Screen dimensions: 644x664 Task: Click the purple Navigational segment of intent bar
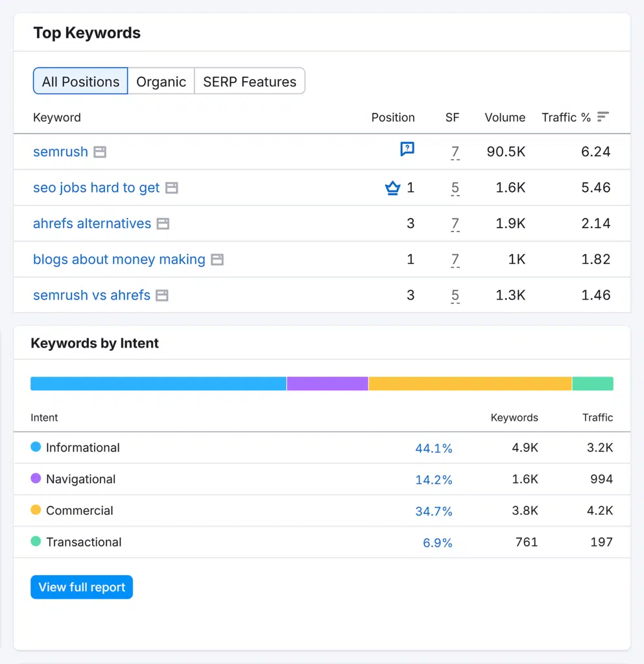point(327,384)
